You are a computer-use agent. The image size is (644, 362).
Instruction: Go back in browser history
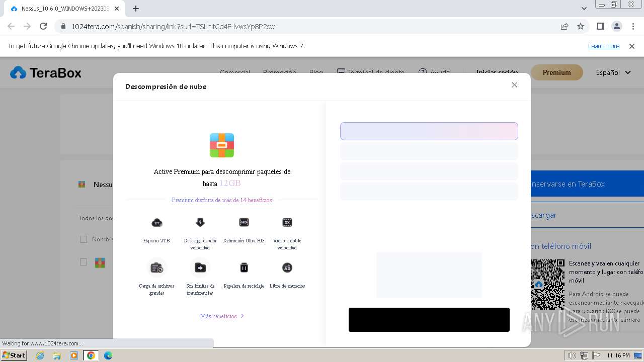[11, 26]
